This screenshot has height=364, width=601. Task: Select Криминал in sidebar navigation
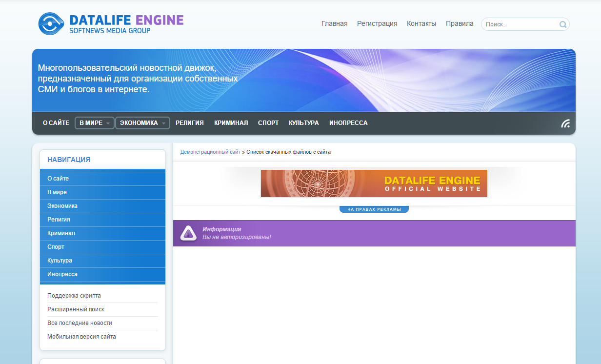pos(102,233)
